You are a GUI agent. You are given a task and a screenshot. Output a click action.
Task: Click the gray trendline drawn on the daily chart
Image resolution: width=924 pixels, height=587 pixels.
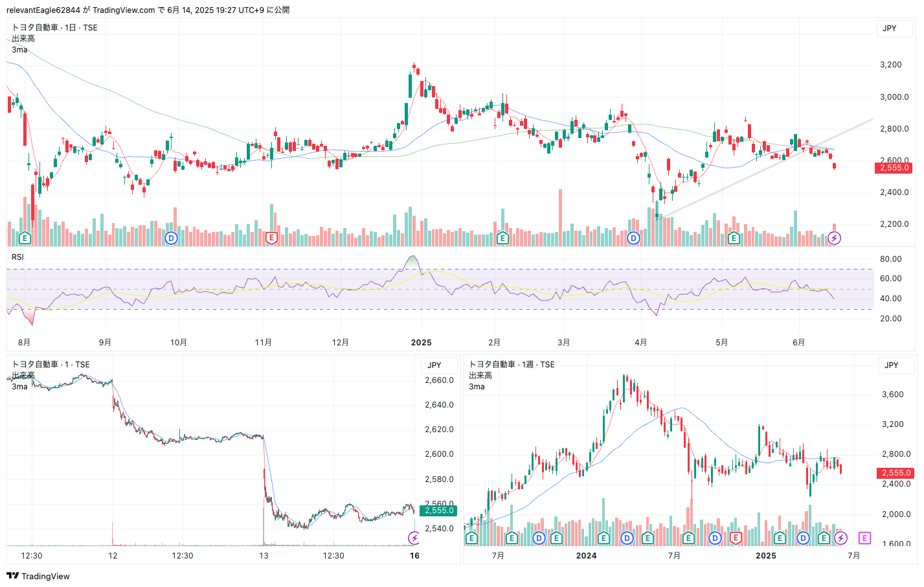click(766, 168)
